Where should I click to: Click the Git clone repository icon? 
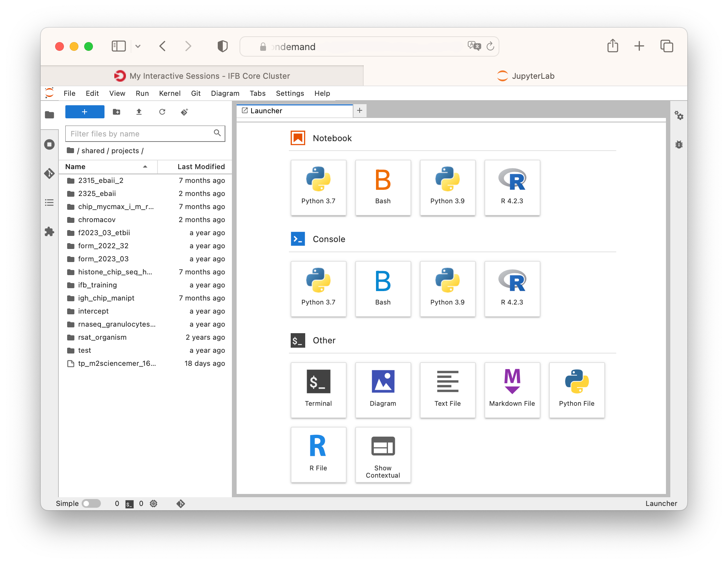pos(184,112)
